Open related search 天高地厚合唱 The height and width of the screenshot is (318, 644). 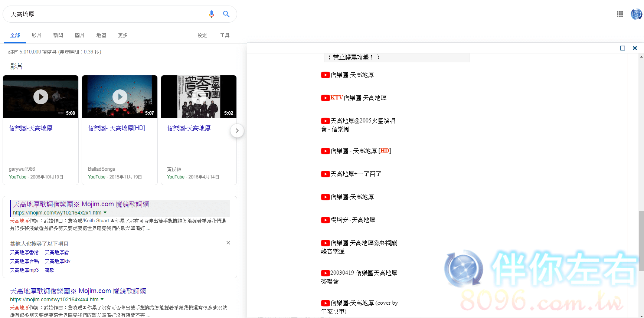[24, 261]
